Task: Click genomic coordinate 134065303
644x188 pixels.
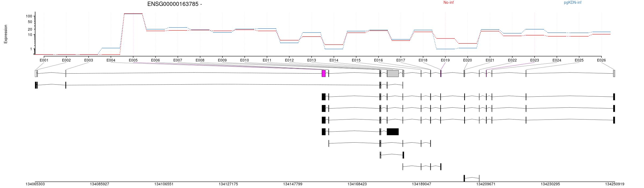Action: click(x=35, y=184)
